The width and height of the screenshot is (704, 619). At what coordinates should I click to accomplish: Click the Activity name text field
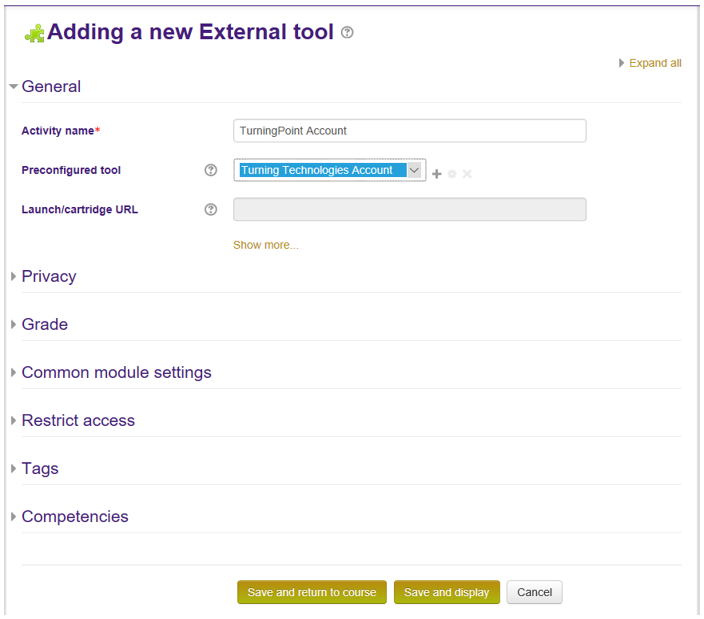[x=409, y=131]
